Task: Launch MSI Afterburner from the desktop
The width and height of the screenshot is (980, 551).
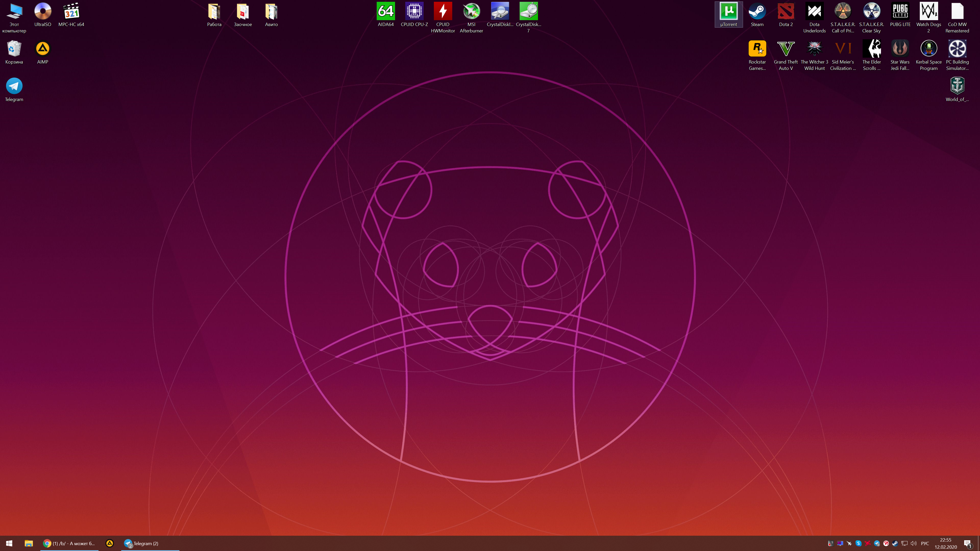Action: tap(471, 18)
